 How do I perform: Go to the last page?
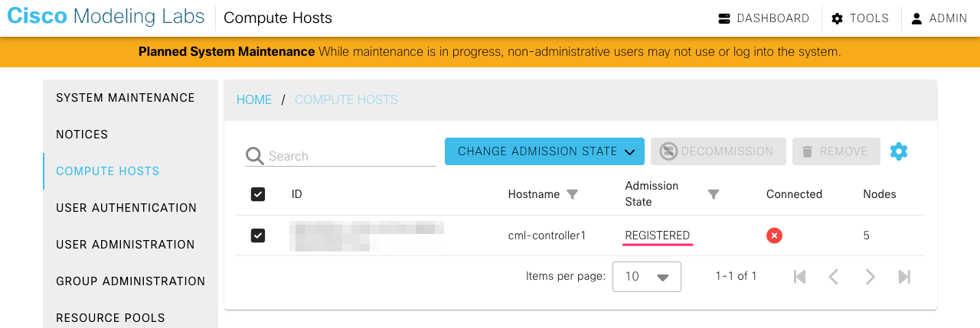(x=904, y=277)
